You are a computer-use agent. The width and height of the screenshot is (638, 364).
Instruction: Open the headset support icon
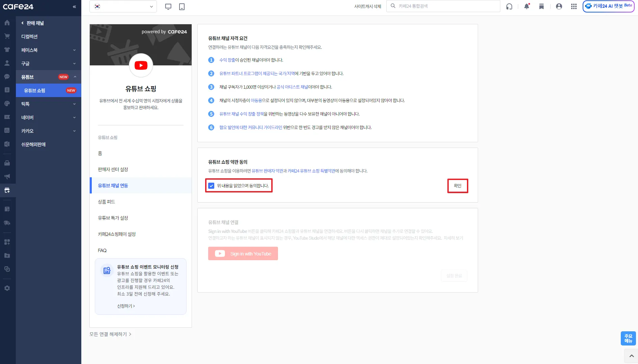509,6
